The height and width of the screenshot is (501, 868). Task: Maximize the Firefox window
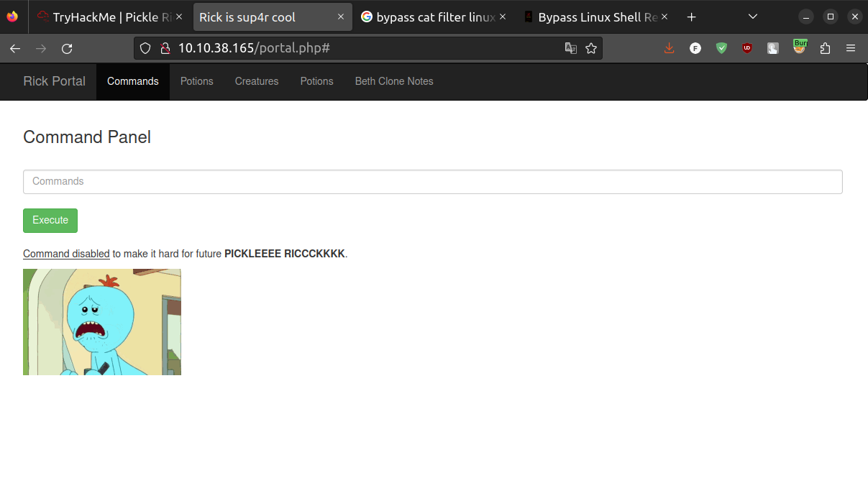click(x=831, y=17)
